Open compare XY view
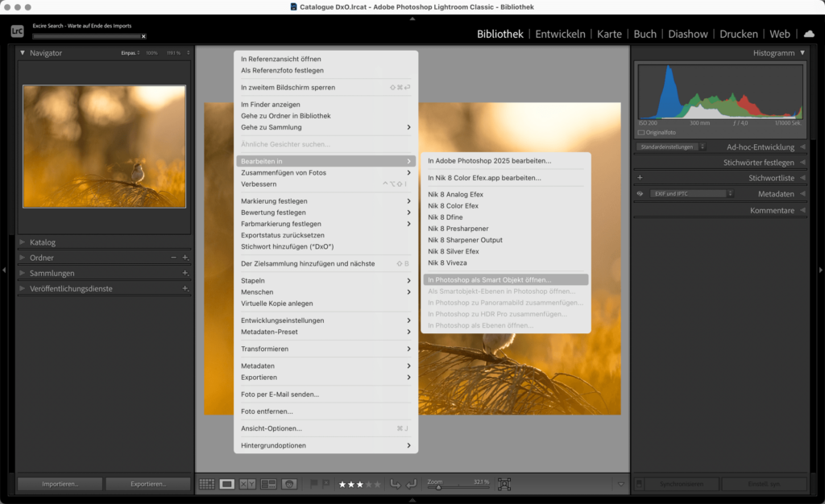Image resolution: width=825 pixels, height=504 pixels. point(247,484)
